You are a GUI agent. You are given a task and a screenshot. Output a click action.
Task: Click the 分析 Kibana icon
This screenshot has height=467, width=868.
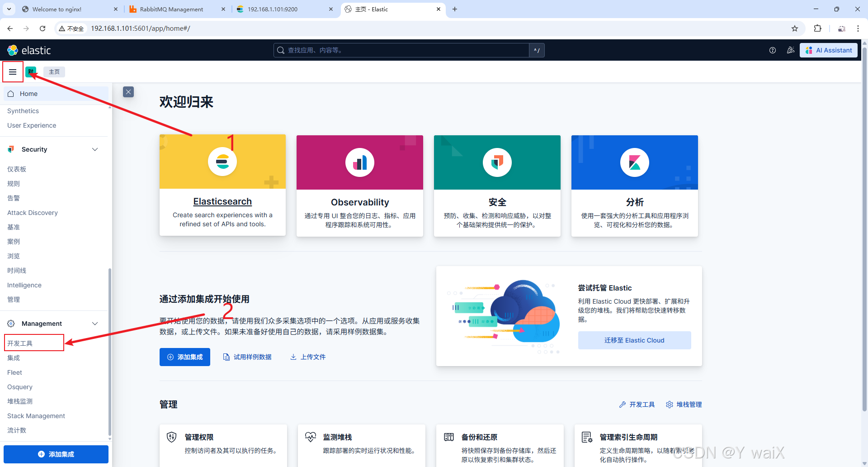(635, 162)
